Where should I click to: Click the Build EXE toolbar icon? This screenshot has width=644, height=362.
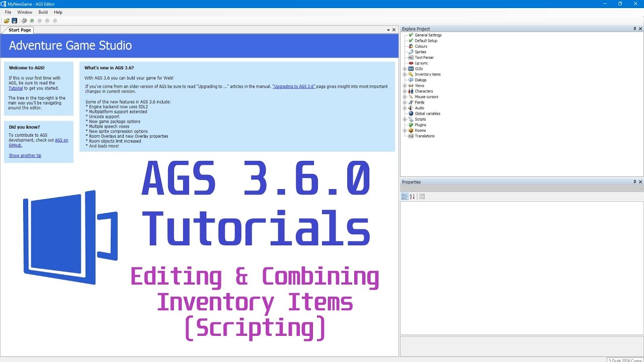[24, 21]
